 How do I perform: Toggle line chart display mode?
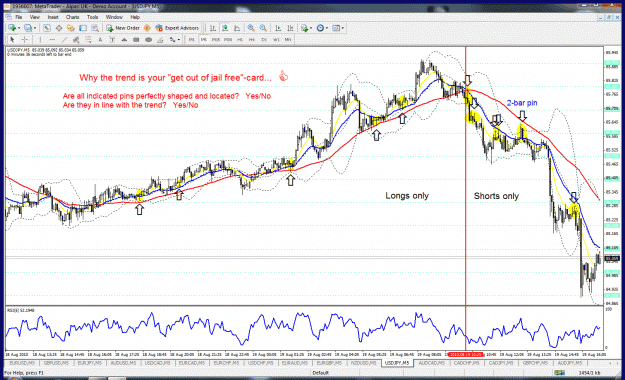237,28
